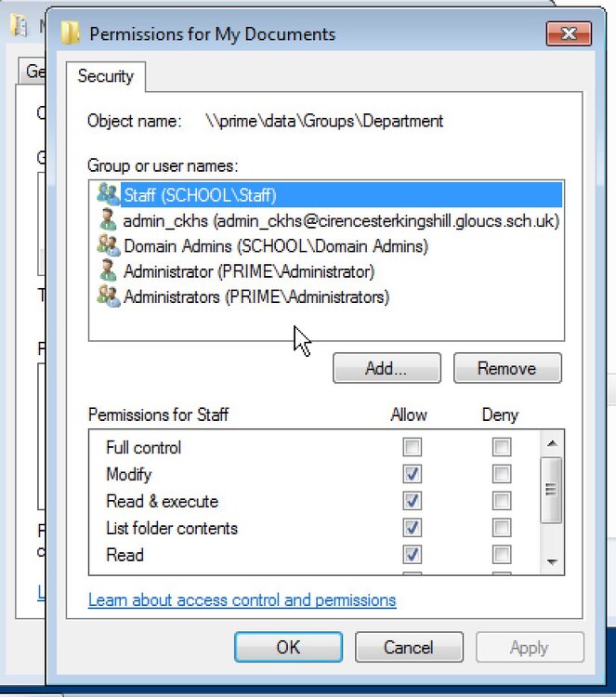
Task: Click the Add... button
Action: click(x=387, y=368)
